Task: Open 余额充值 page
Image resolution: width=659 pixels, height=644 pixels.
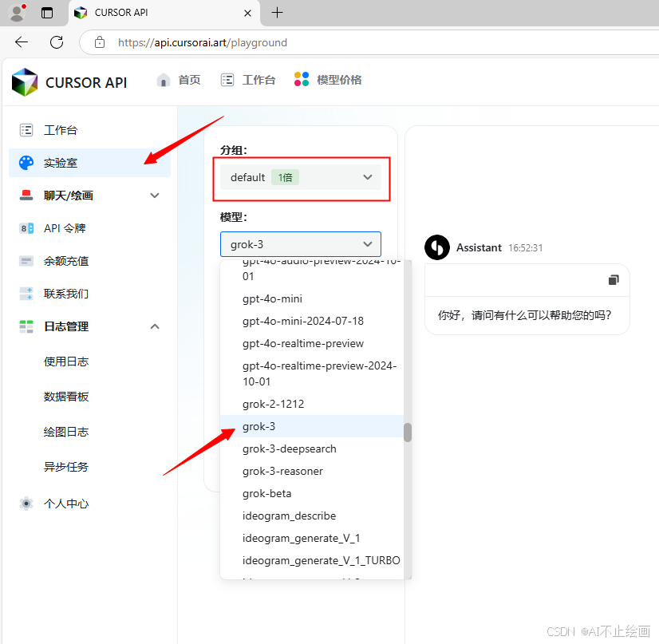Action: 89,261
